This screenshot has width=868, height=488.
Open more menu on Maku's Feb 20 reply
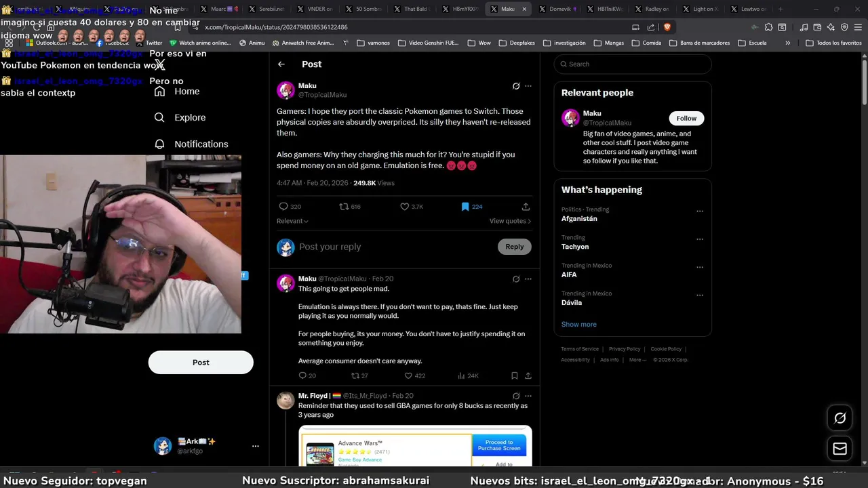528,279
